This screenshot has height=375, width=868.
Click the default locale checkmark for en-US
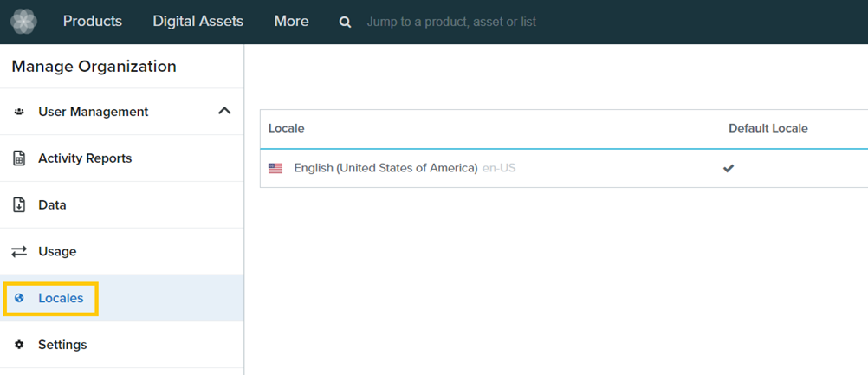(729, 168)
